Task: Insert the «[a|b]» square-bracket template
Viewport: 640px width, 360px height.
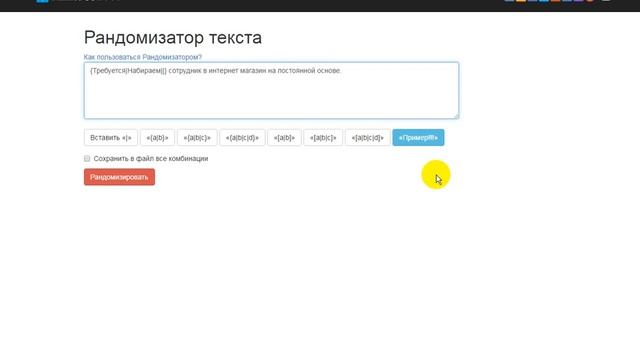Action: tap(284, 138)
